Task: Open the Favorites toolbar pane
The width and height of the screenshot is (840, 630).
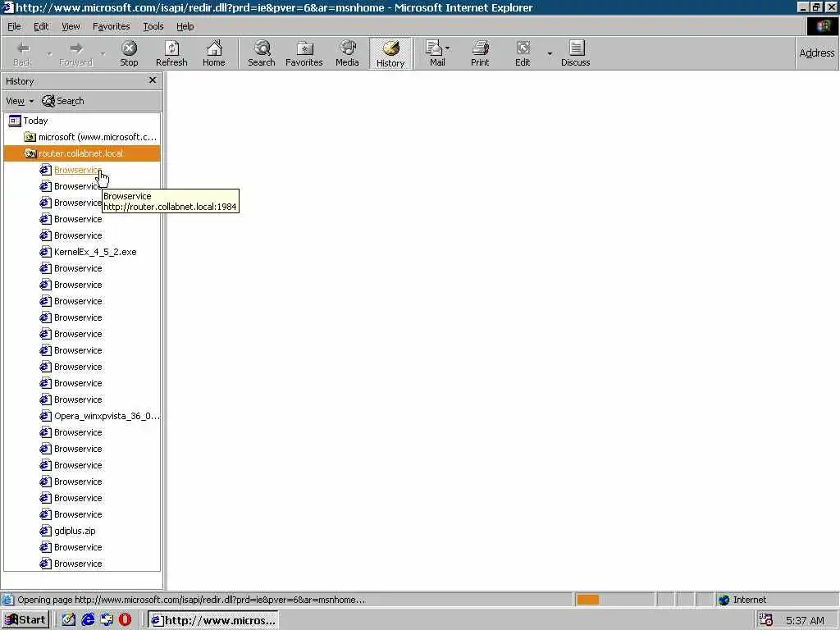Action: click(304, 53)
